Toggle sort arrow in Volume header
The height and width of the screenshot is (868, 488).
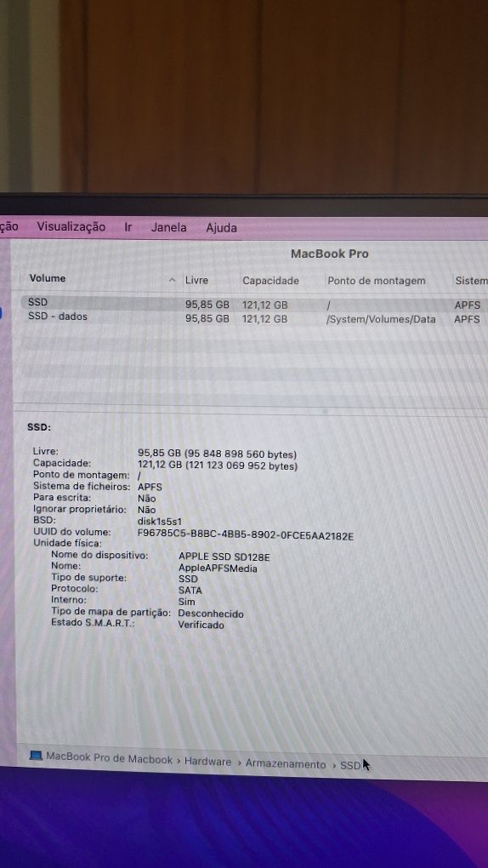tap(172, 280)
